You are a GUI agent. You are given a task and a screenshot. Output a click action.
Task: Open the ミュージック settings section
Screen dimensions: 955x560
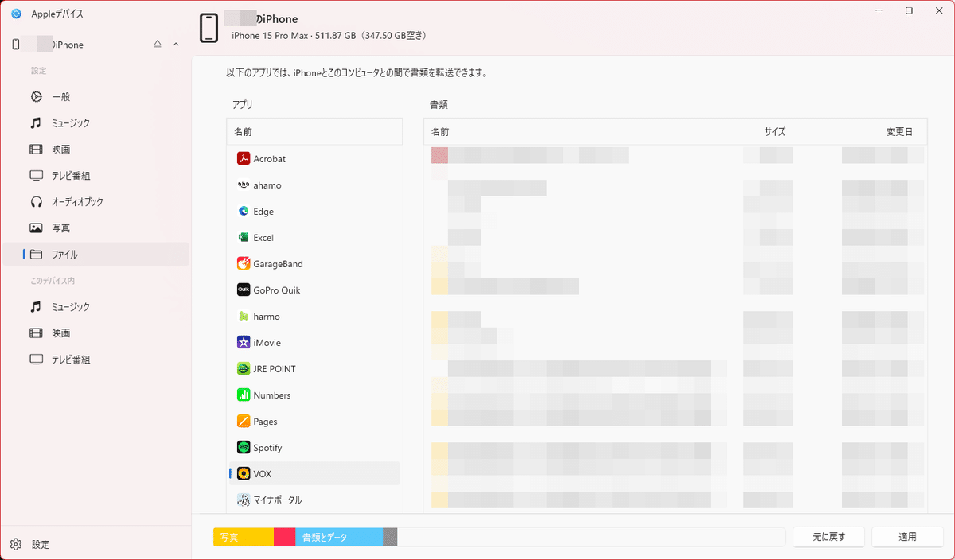click(95, 122)
